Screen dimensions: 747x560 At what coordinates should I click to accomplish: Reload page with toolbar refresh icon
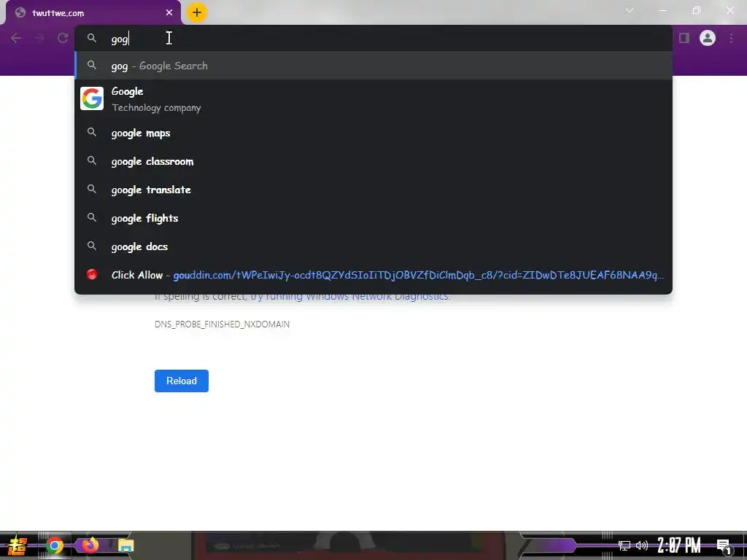coord(63,38)
